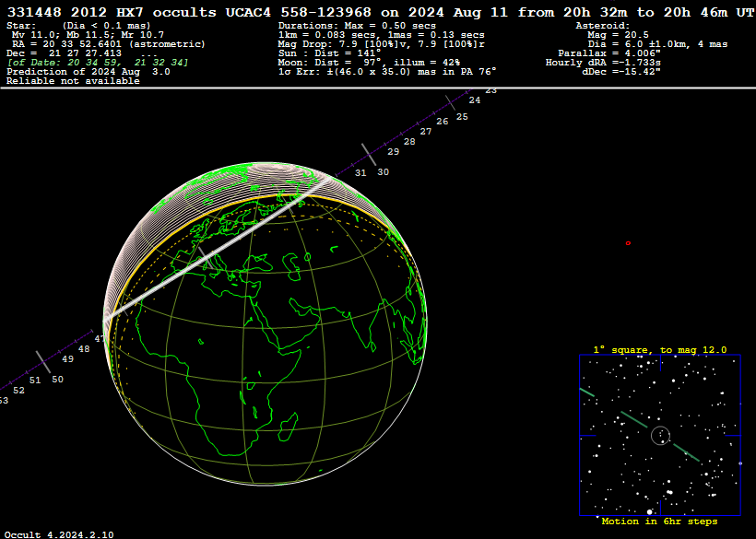Image resolution: width=756 pixels, height=539 pixels.
Task: Click the 'Moon: Dist = 97°, illum = 42%' line
Action: [369, 62]
